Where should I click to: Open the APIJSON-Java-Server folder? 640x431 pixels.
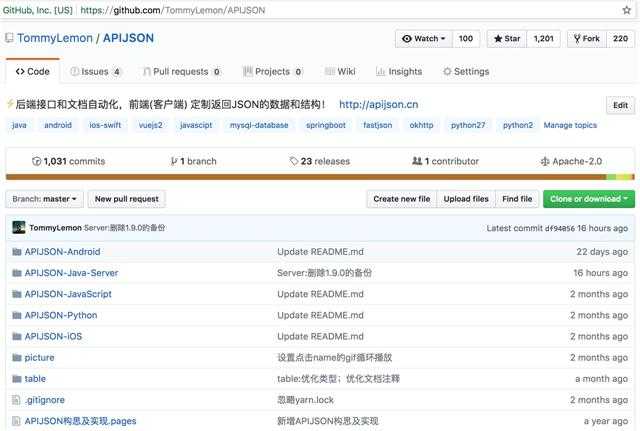click(x=71, y=273)
